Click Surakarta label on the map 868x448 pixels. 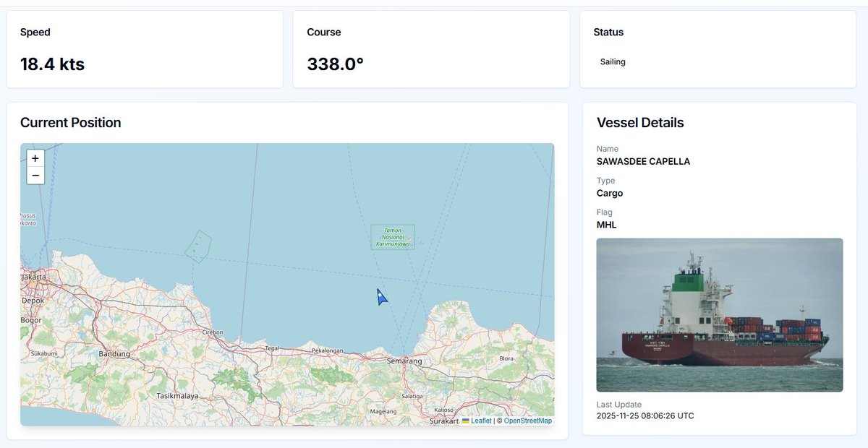click(444, 421)
